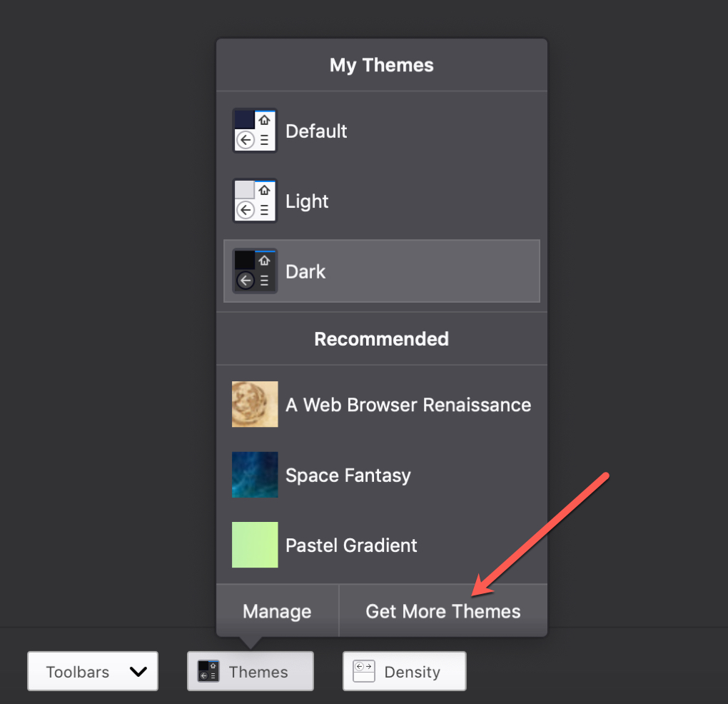
Task: Open the Toolbars menu button
Action: (93, 671)
